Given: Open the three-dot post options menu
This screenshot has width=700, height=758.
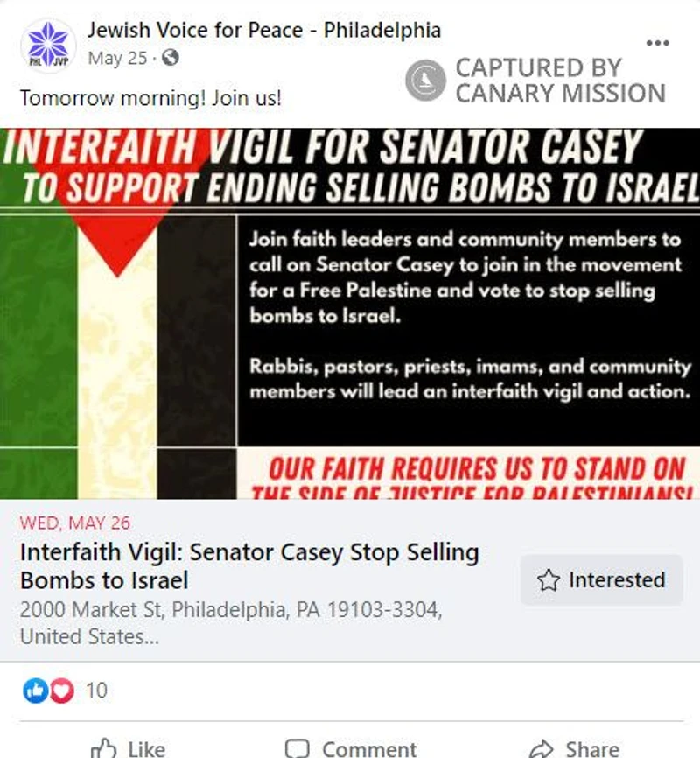Looking at the screenshot, I should [657, 43].
